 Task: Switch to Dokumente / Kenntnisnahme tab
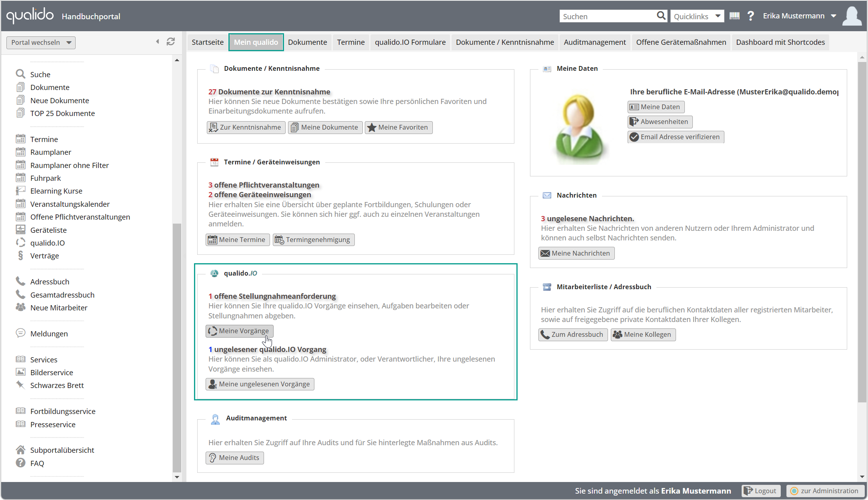pyautogui.click(x=505, y=42)
